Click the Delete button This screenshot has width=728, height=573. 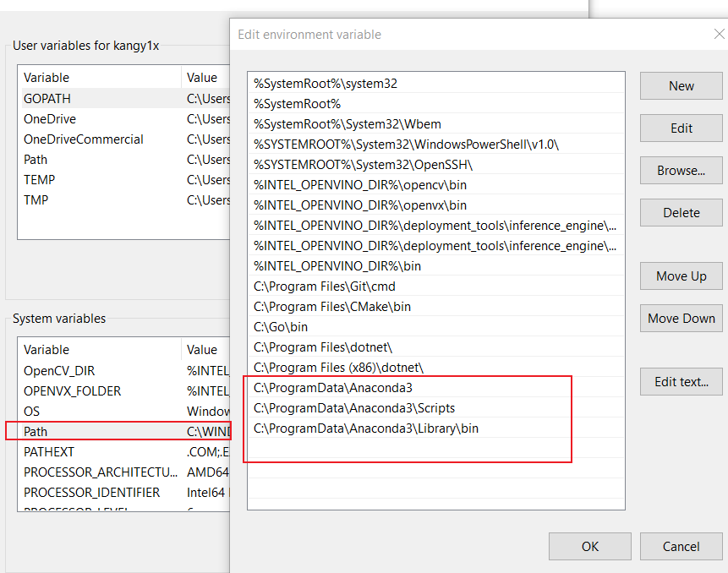click(681, 212)
